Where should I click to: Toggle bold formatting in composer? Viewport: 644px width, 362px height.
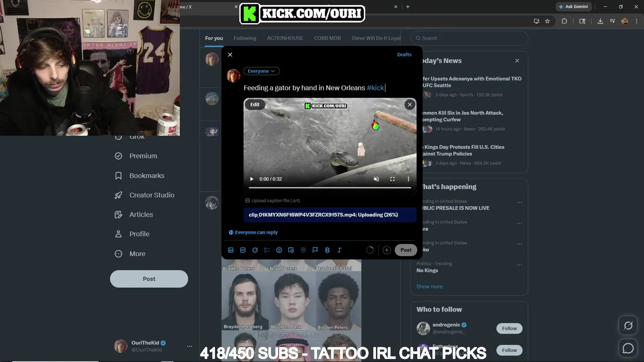(x=328, y=250)
